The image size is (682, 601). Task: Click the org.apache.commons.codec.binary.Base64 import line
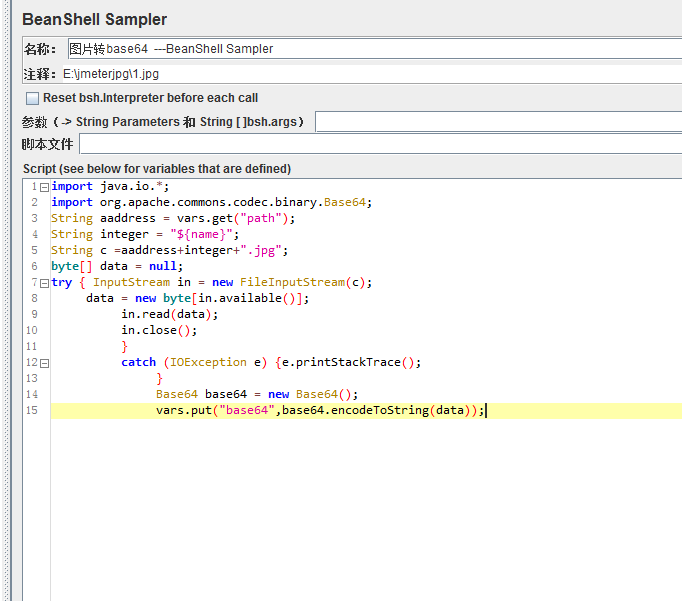pos(211,203)
